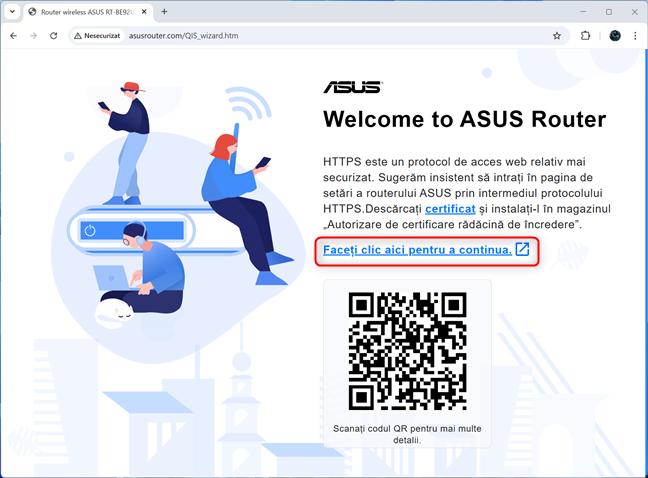This screenshot has width=648, height=478.
Task: Bookmark this page with the star icon
Action: (557, 36)
